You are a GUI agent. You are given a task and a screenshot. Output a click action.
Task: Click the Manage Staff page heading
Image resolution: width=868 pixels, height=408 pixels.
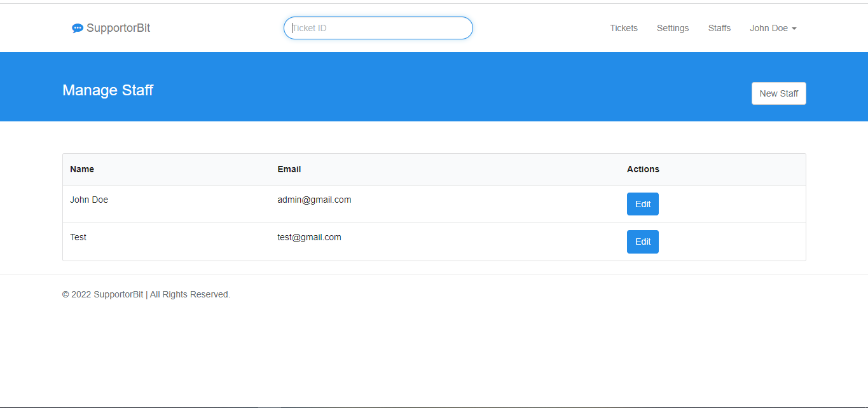click(107, 90)
